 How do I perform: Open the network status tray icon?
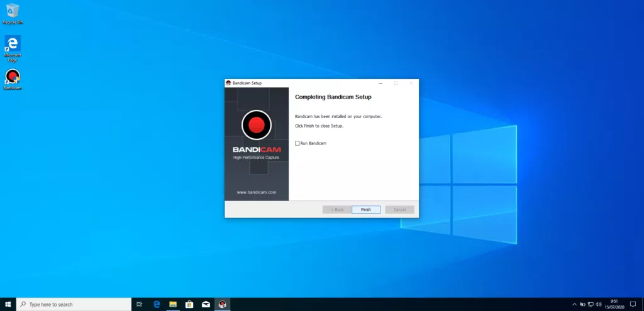pyautogui.click(x=590, y=304)
